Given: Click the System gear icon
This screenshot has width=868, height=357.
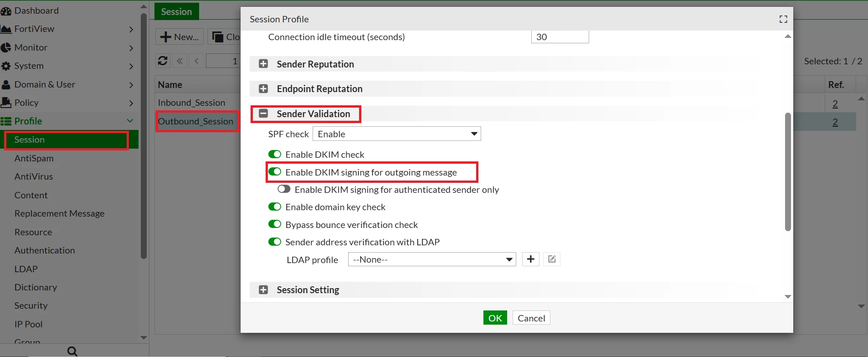Looking at the screenshot, I should pyautogui.click(x=6, y=66).
